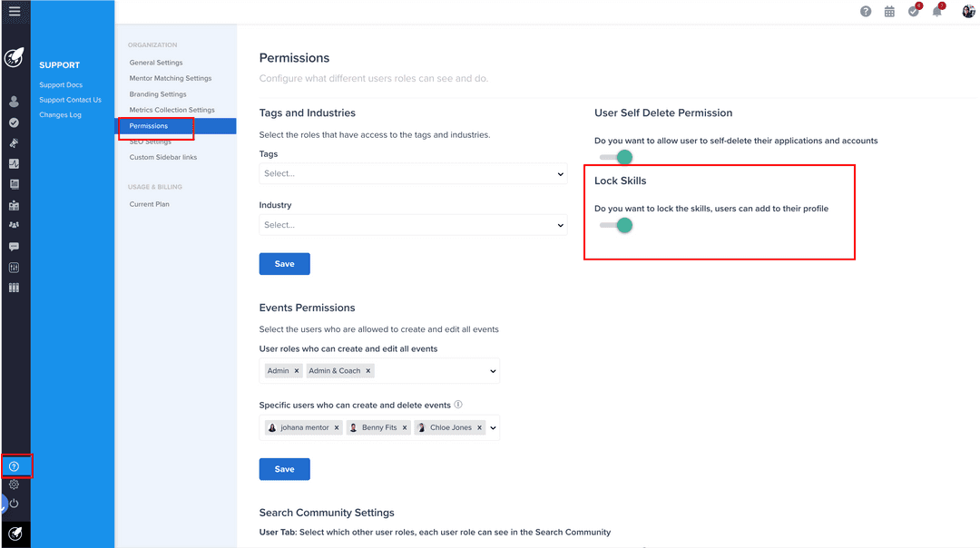
Task: Open the hamburger menu in the sidebar
Action: point(15,12)
